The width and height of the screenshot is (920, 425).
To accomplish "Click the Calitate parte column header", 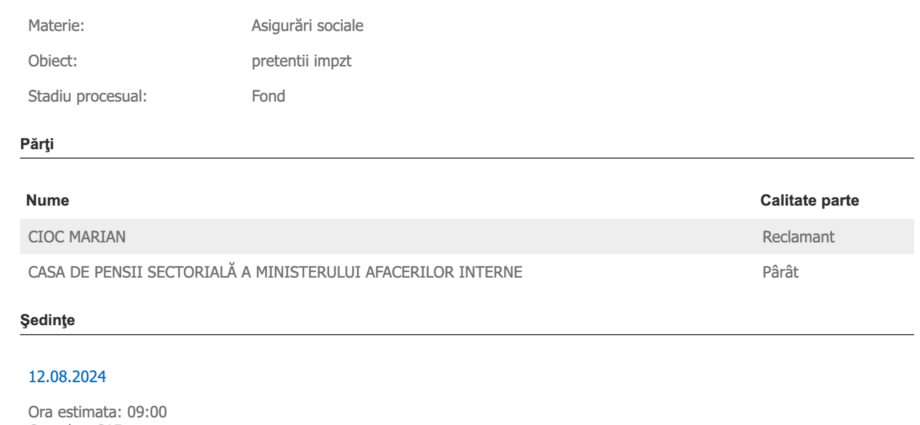I will 810,201.
